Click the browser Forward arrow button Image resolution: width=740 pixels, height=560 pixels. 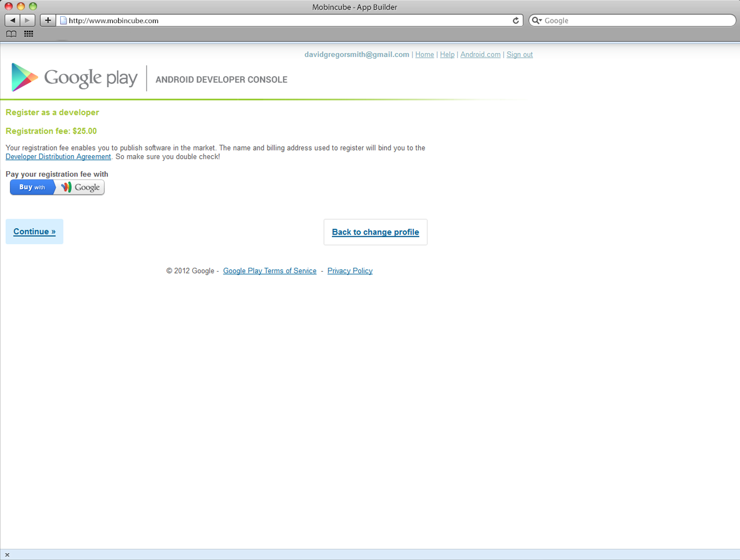tap(27, 20)
